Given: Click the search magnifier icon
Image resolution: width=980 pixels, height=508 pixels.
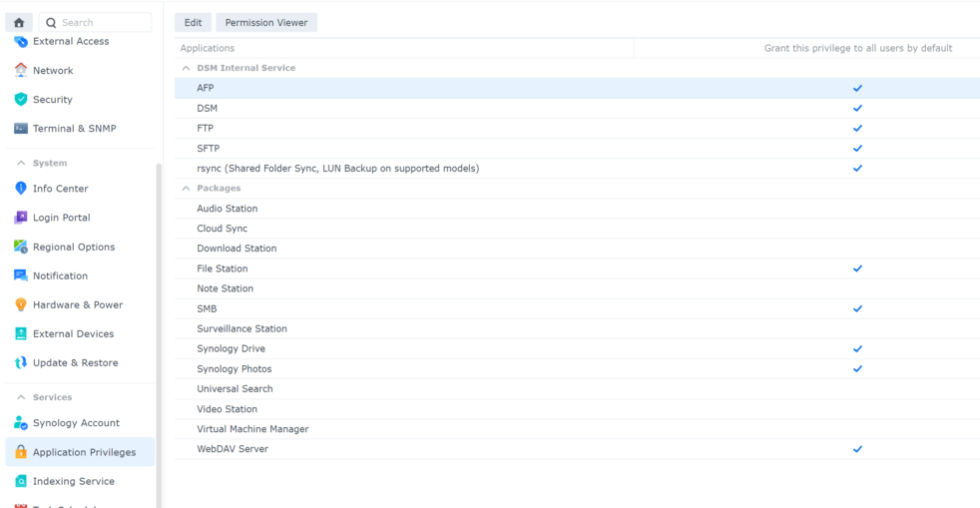Looking at the screenshot, I should 51,23.
